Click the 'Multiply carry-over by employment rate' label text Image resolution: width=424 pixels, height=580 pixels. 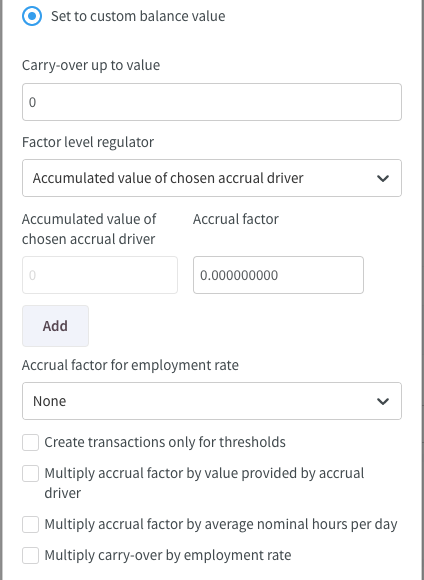point(168,556)
